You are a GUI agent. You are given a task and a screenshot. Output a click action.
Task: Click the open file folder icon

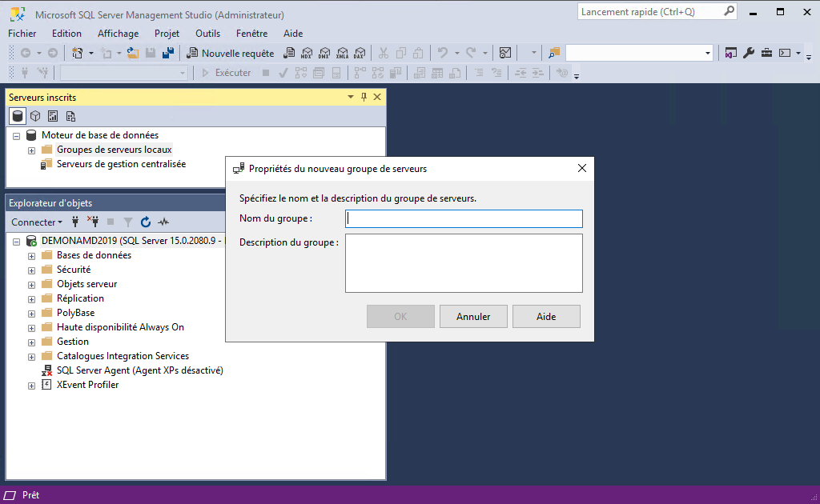click(133, 53)
